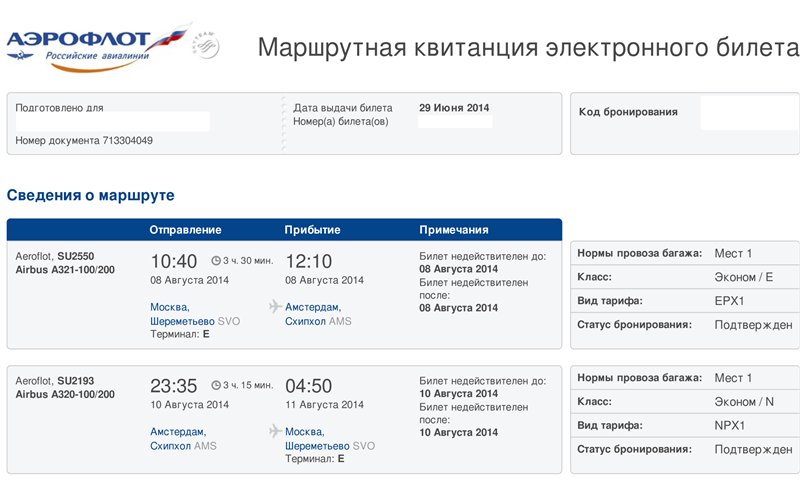This screenshot has height=490, width=800.
Task: Click the blank ticket number field
Action: 455,121
